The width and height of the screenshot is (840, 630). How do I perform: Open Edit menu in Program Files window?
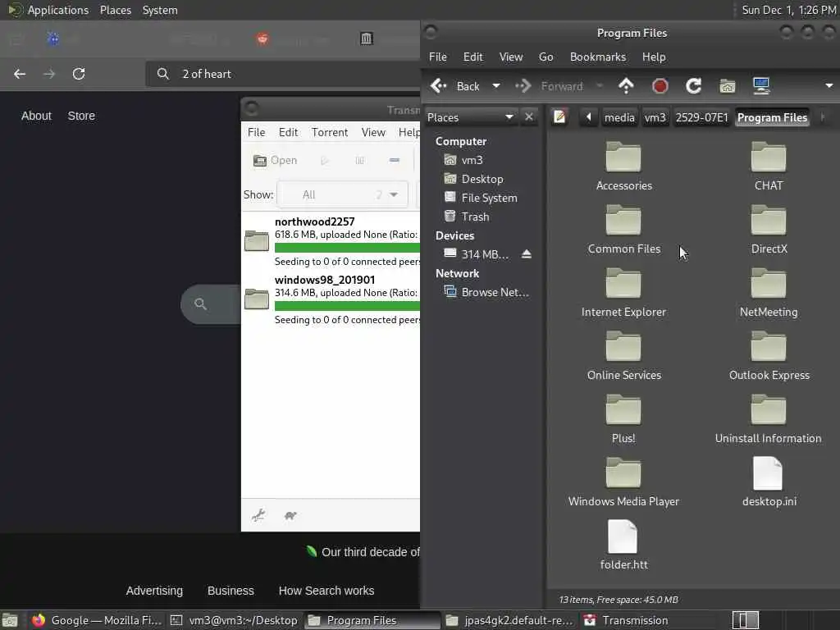pos(472,57)
